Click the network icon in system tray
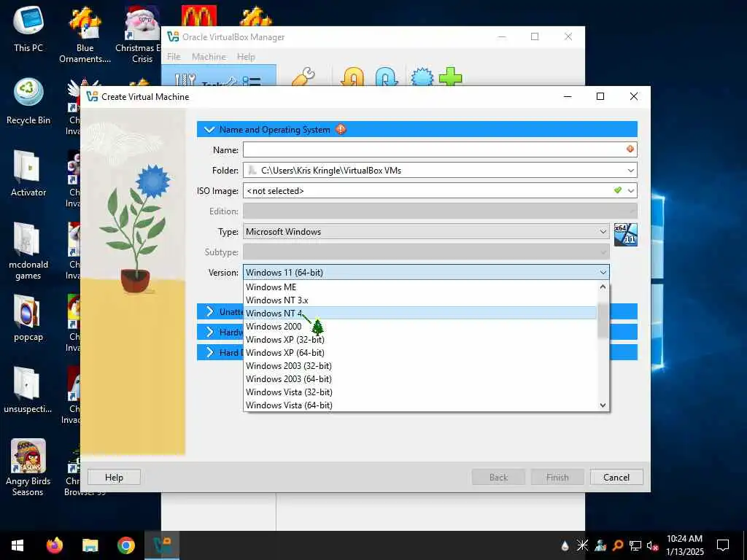This screenshot has width=747, height=560. [635, 545]
